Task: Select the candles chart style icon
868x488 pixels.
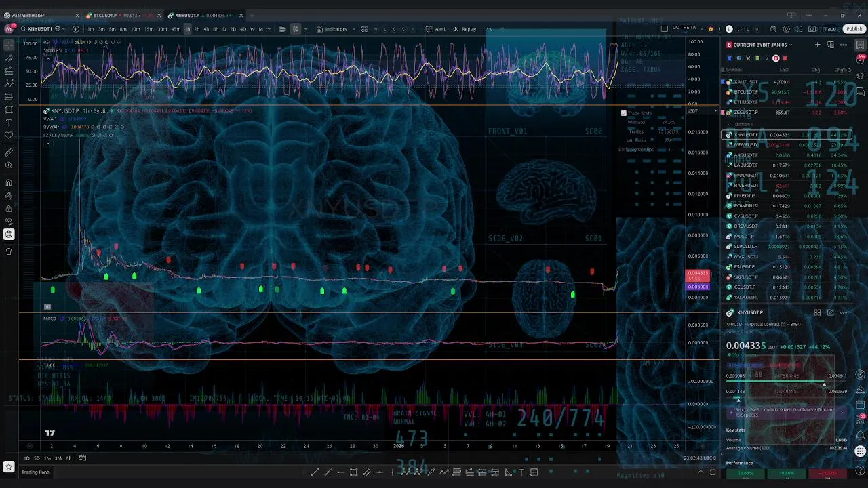Action: click(x=296, y=29)
